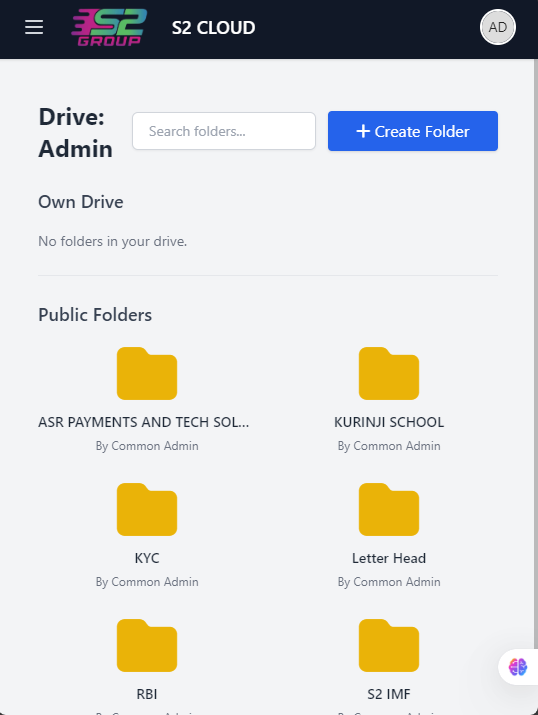The width and height of the screenshot is (538, 715).
Task: Click 'By Common Admin' under Letter Head
Action: click(389, 581)
